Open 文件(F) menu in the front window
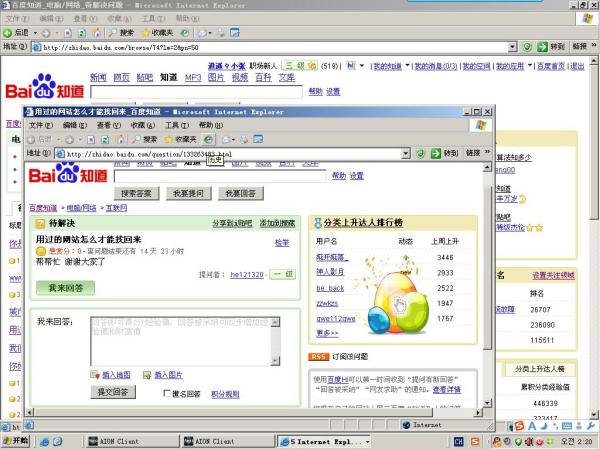 tap(41, 126)
